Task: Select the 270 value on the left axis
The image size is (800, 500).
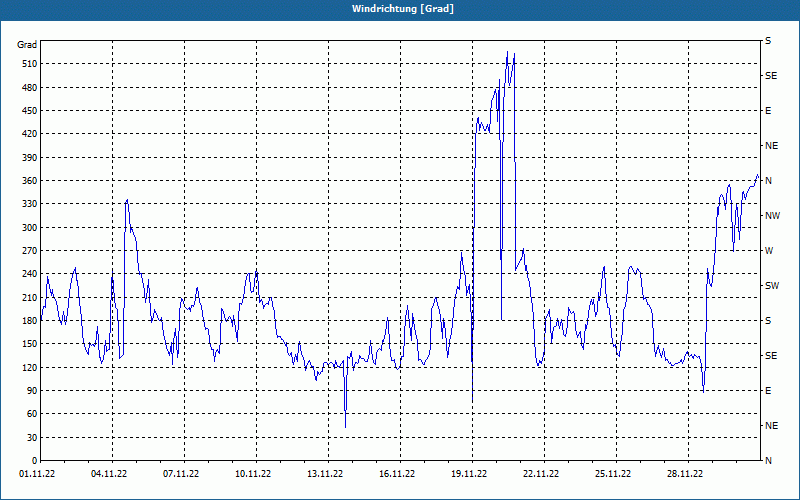Action: (30, 251)
